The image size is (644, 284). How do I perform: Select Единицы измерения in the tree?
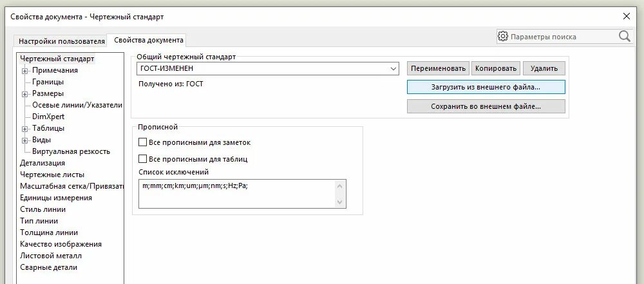pos(55,198)
